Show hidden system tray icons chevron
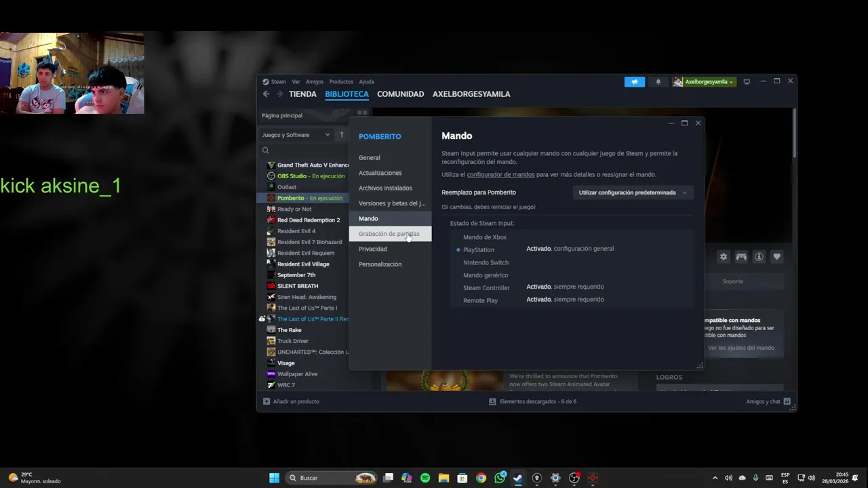Image resolution: width=868 pixels, height=488 pixels. point(715,478)
